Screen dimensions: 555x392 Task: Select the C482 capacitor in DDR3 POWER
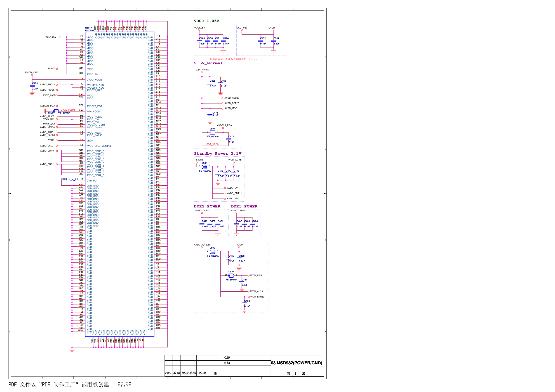click(x=236, y=224)
